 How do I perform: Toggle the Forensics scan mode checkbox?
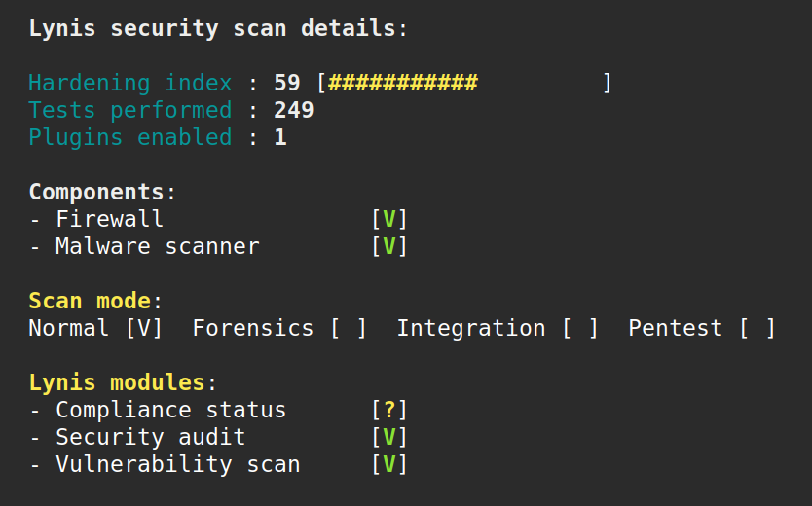348,329
